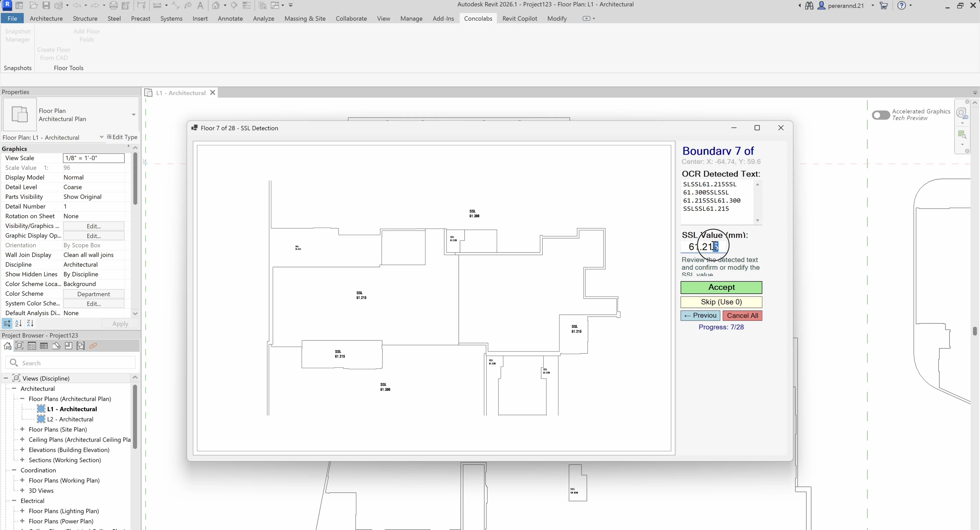Click the Text tool icon in quick access toolbar

pyautogui.click(x=200, y=5)
